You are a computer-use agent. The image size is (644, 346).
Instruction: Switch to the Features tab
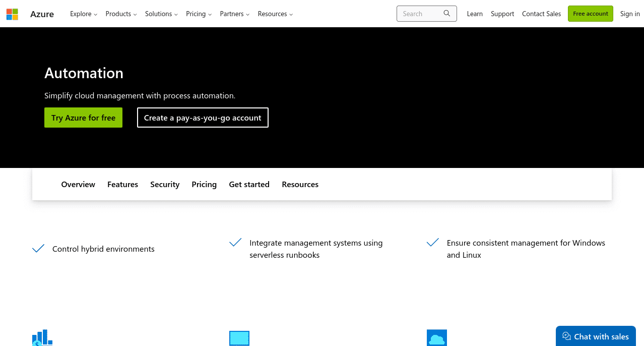(122, 185)
